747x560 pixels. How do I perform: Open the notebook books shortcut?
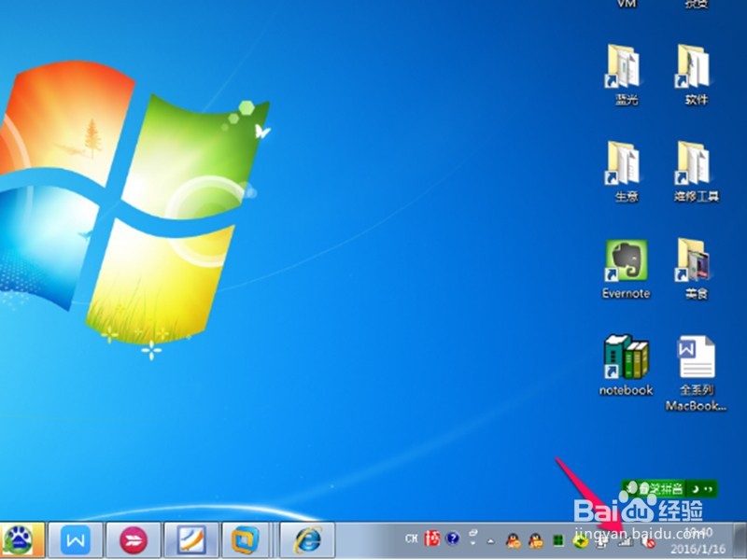tap(626, 366)
